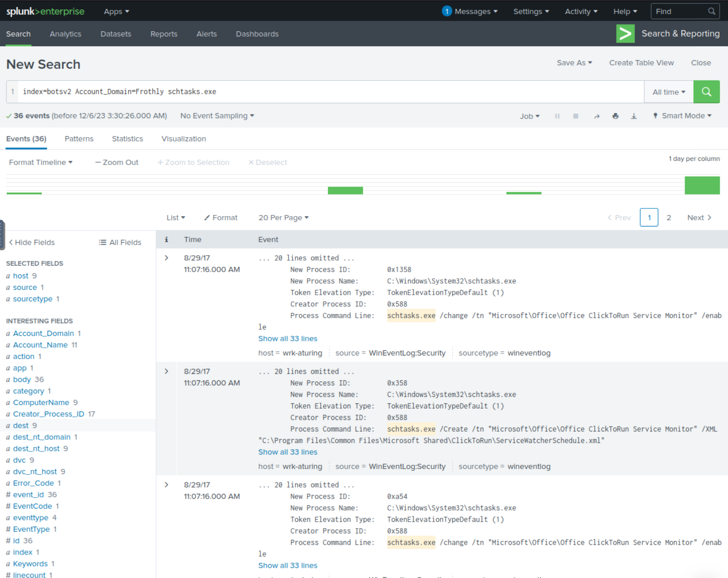Open the Error_Code field
The image size is (728, 578).
pyautogui.click(x=33, y=483)
